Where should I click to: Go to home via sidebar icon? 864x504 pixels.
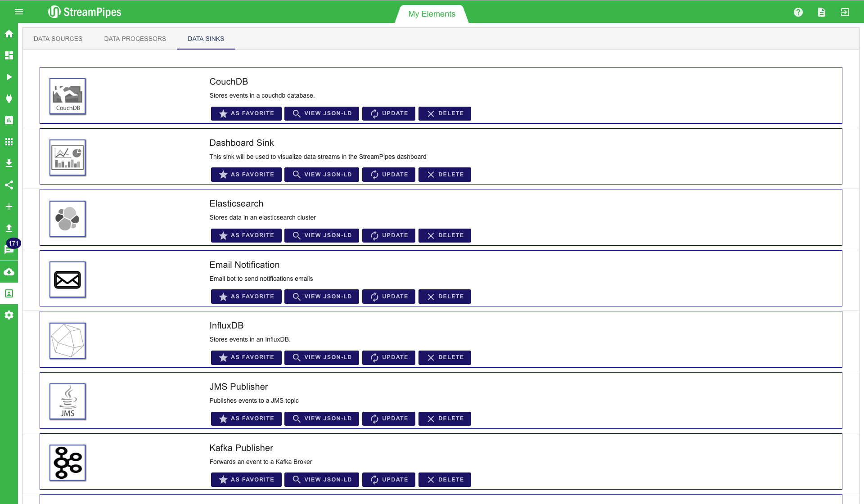point(9,34)
